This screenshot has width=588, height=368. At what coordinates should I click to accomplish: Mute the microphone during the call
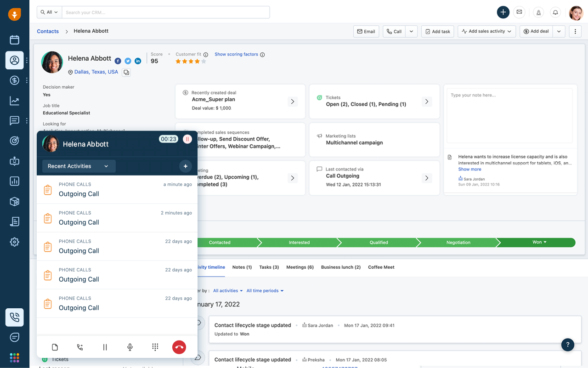point(130,347)
